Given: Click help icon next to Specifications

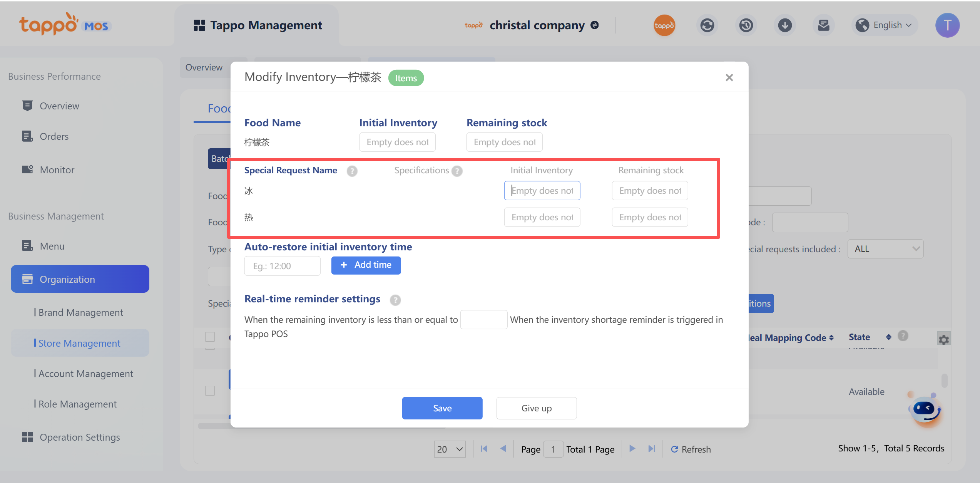Looking at the screenshot, I should (x=457, y=171).
